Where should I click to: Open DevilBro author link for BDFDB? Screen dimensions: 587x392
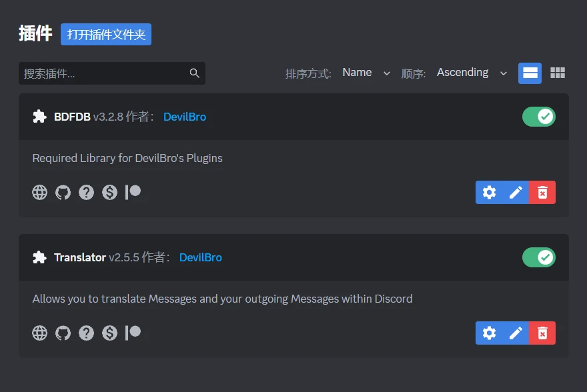click(185, 117)
